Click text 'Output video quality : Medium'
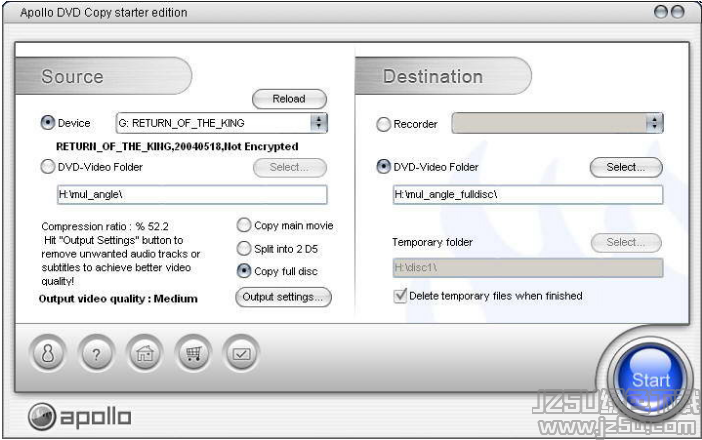702x440 pixels. (118, 299)
